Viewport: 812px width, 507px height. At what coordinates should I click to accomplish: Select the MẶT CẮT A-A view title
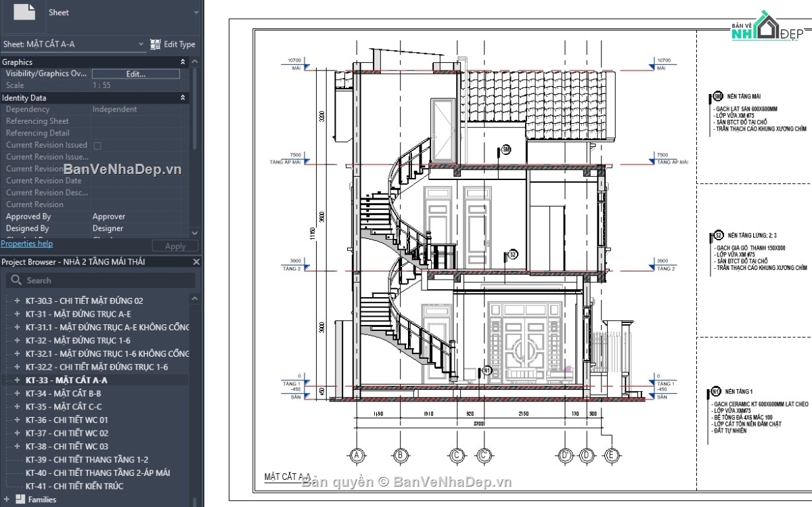[x=287, y=477]
